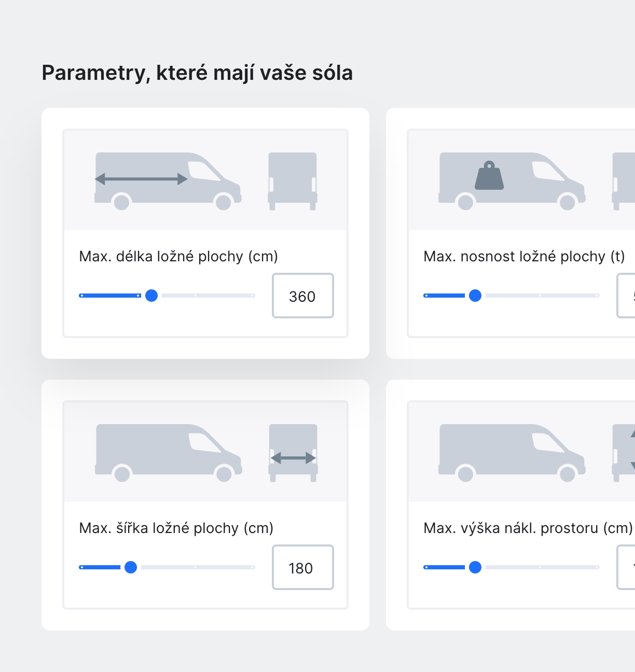Click the length arrow on the van illustration
635x672 pixels.
[141, 179]
